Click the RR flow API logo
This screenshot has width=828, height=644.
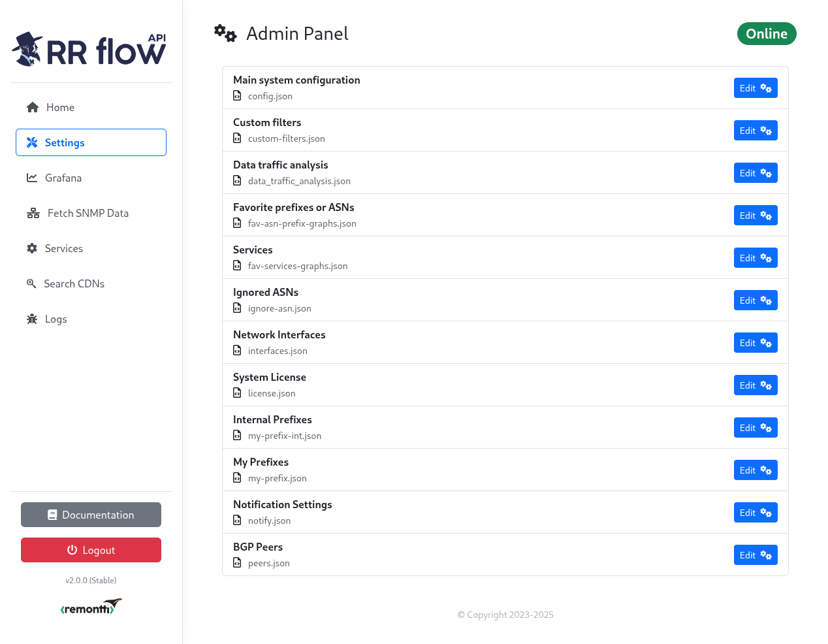[x=89, y=49]
